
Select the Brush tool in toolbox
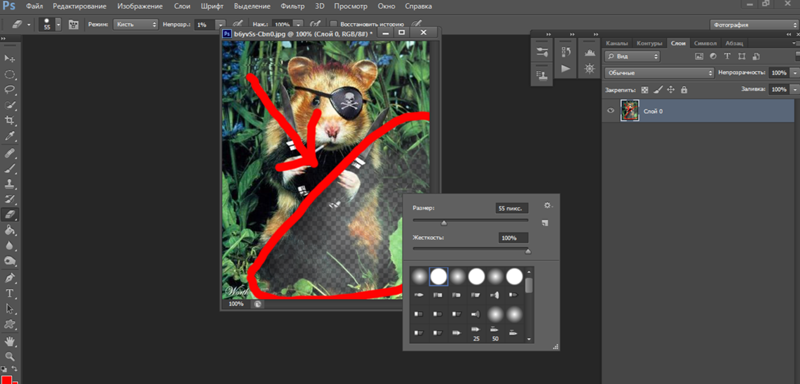(x=10, y=169)
